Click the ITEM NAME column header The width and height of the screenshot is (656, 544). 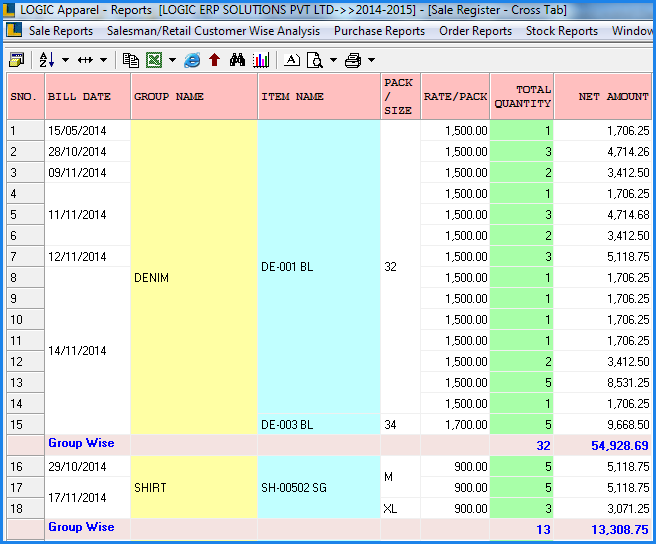click(319, 97)
